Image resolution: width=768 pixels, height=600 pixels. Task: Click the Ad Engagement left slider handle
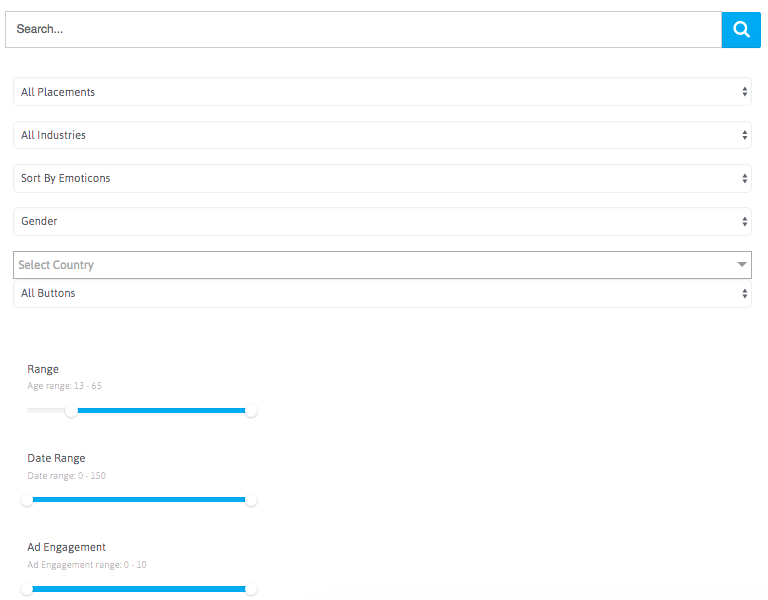(27, 589)
